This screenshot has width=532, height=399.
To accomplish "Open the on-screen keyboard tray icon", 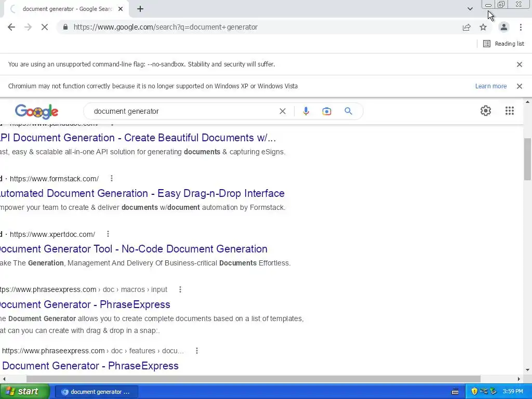I will [x=455, y=392].
